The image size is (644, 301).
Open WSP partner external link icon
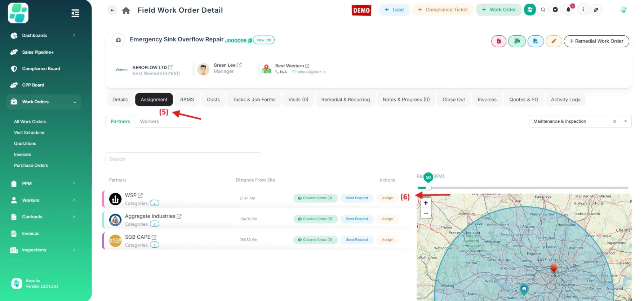click(x=140, y=196)
